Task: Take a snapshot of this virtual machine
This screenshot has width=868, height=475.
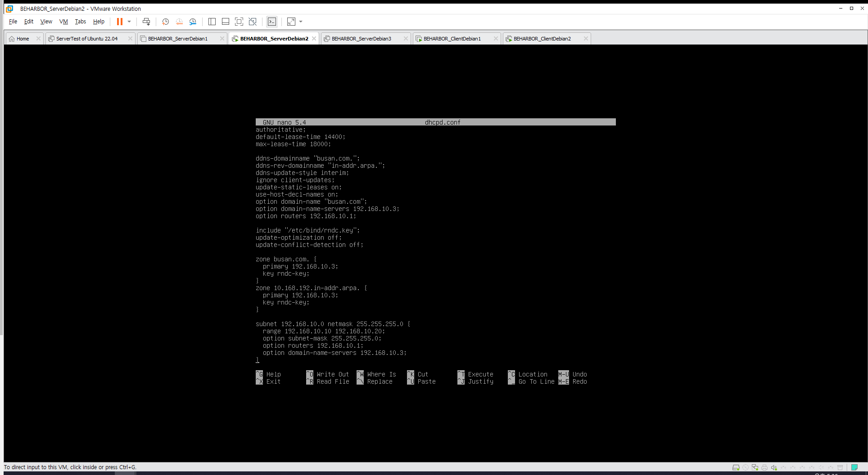Action: 165,22
